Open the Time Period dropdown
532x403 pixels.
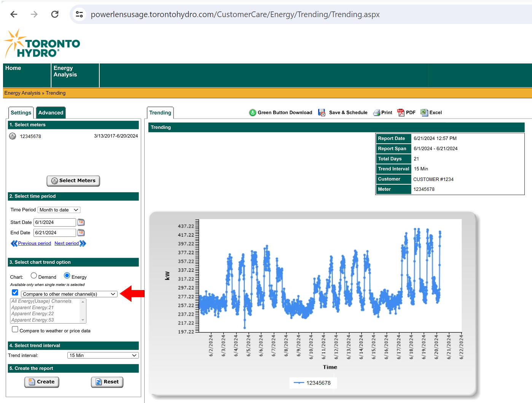pyautogui.click(x=59, y=210)
